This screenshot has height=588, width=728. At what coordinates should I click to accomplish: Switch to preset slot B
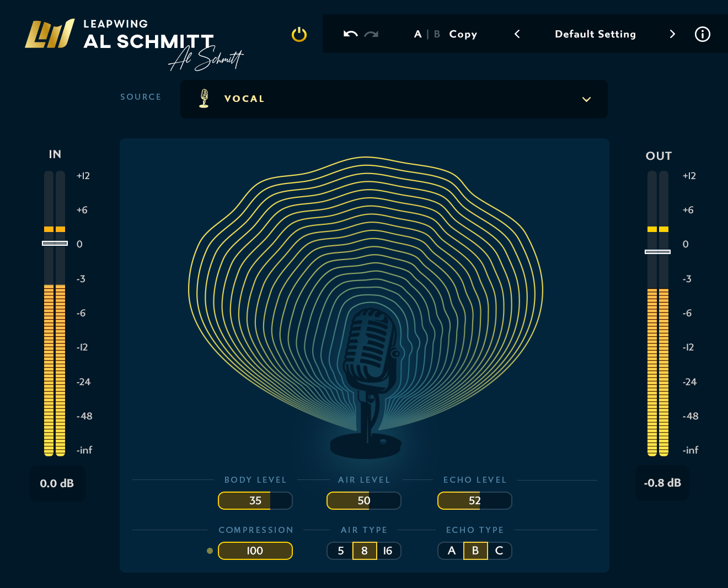(x=436, y=34)
